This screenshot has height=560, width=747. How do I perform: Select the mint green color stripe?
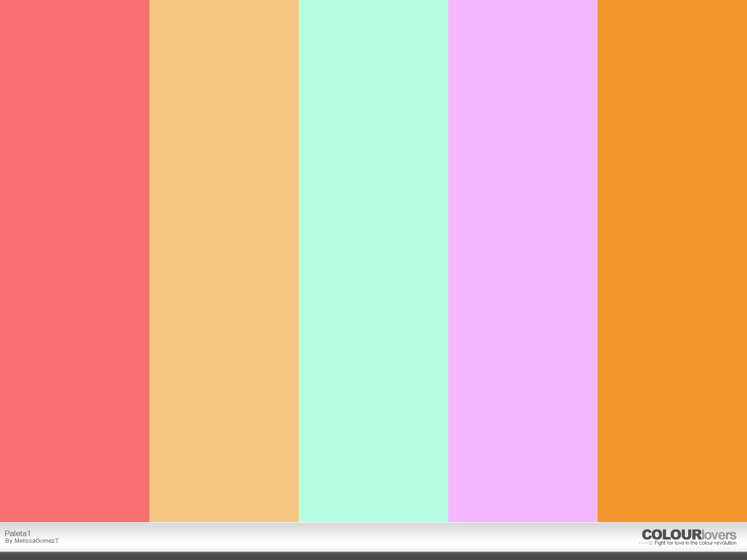pos(373,261)
